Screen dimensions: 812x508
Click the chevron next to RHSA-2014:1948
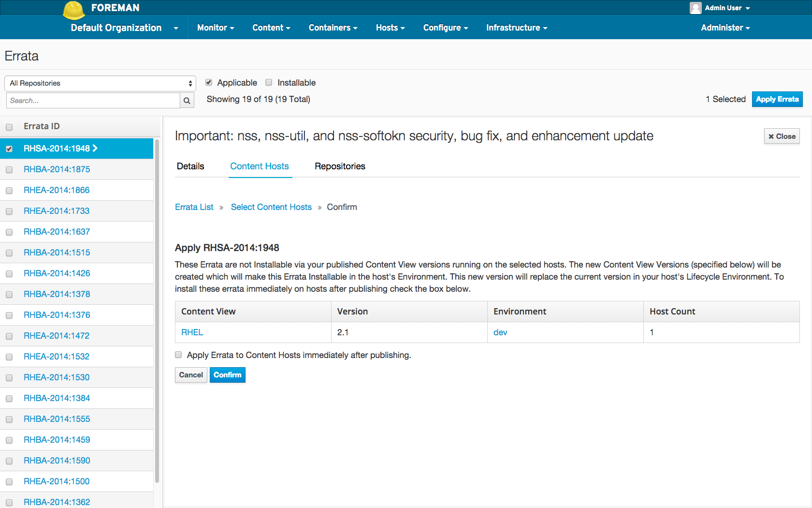pyautogui.click(x=95, y=149)
